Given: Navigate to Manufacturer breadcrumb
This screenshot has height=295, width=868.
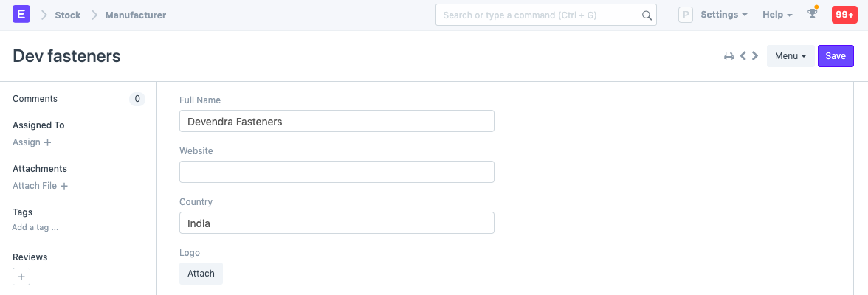Looking at the screenshot, I should [136, 15].
